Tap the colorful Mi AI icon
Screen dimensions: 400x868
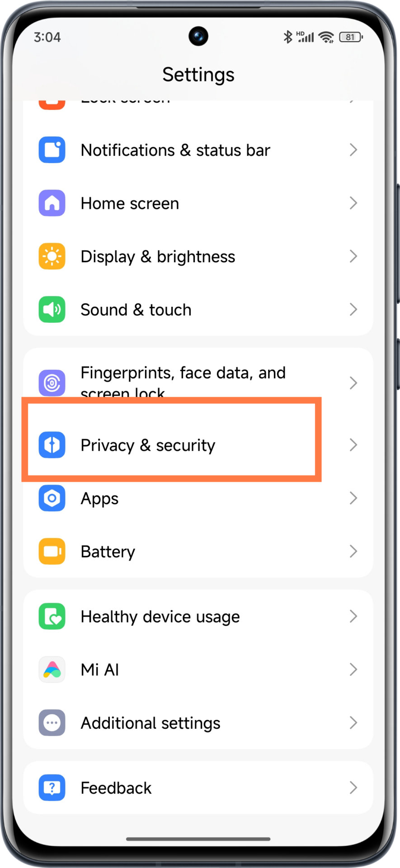(52, 670)
